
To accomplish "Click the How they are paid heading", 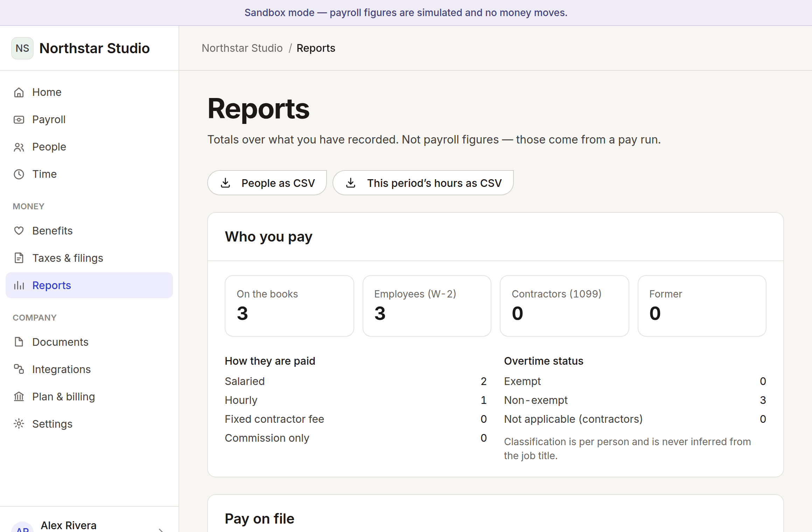I will [270, 361].
